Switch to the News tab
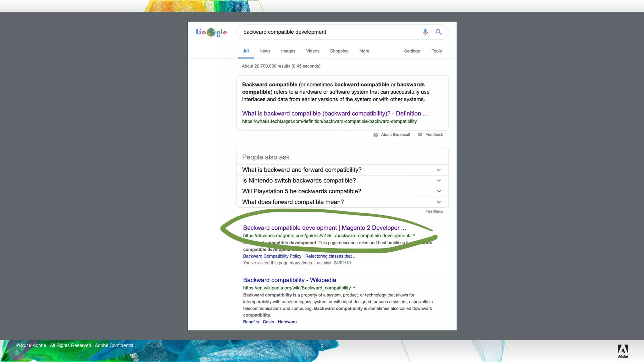Image resolution: width=644 pixels, height=362 pixels. (x=265, y=51)
